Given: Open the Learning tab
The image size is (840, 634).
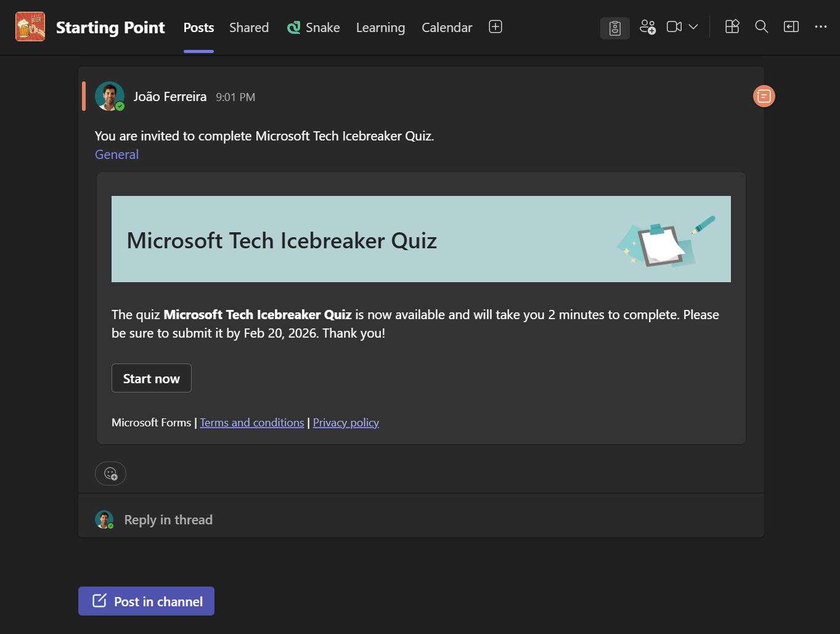Looking at the screenshot, I should [380, 27].
